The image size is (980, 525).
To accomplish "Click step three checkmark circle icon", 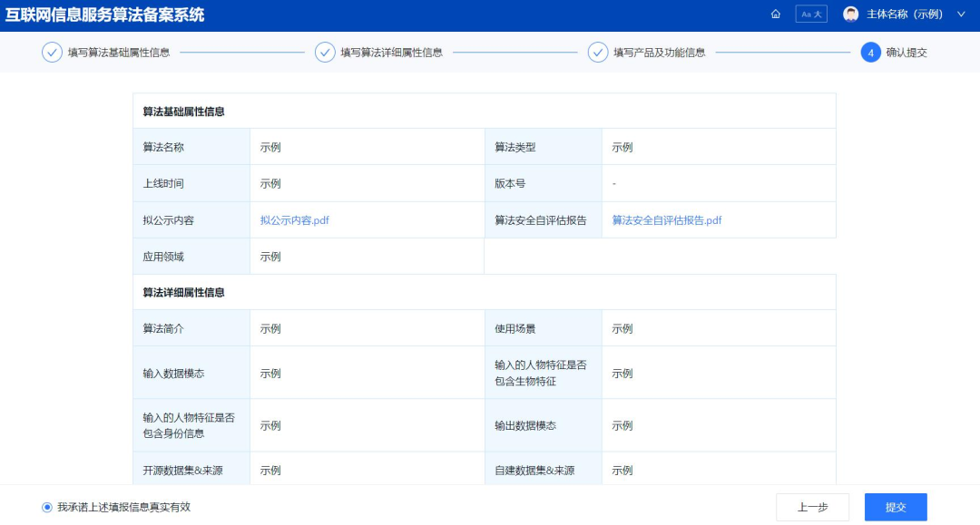I will coord(598,53).
